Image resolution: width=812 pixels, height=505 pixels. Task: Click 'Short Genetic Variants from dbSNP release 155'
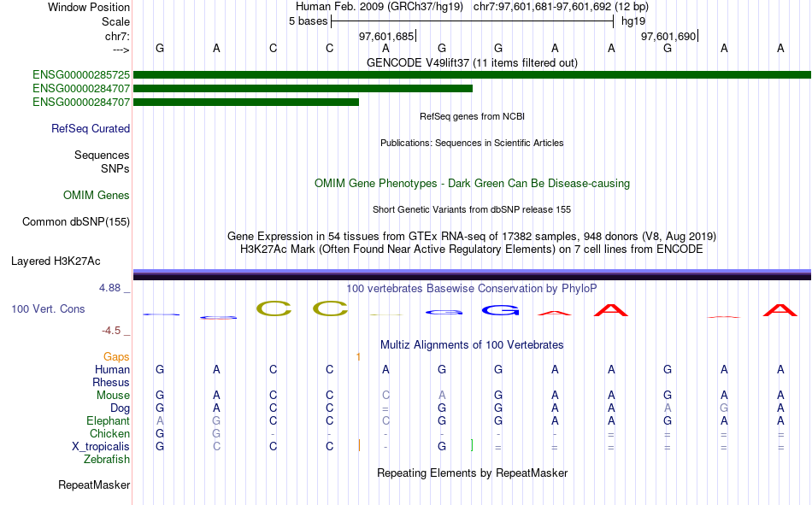(x=472, y=209)
